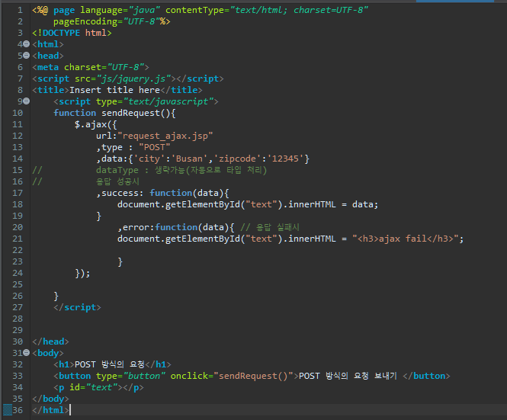Screen dimensions: 507x420
Task: Click the "POST" string on line 13
Action: 154,147
